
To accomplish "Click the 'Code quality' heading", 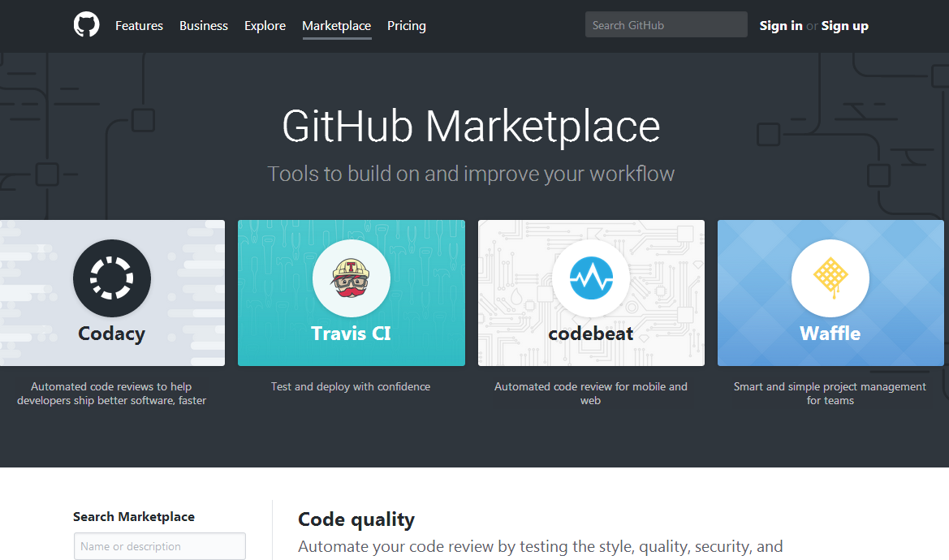I will (356, 519).
